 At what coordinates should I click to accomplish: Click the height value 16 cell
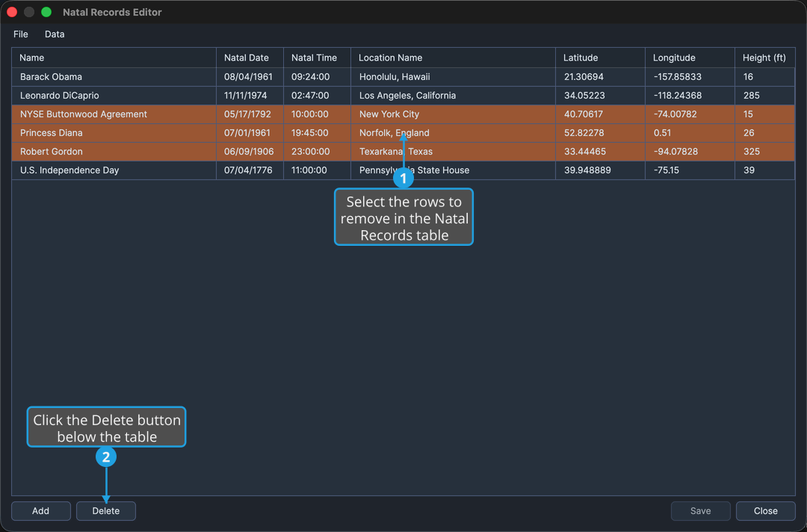[x=765, y=77]
